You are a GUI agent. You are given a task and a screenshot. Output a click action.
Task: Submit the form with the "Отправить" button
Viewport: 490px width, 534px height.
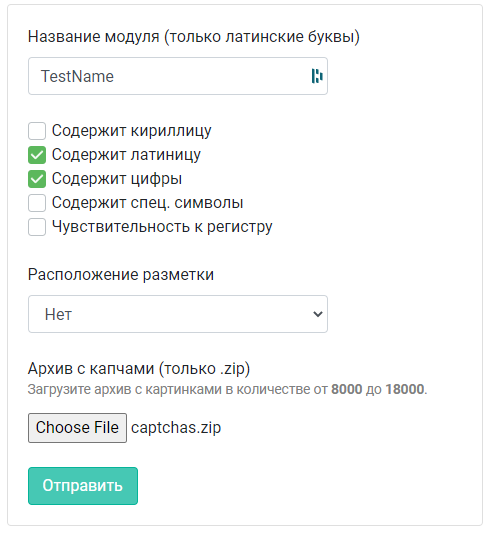pos(83,486)
